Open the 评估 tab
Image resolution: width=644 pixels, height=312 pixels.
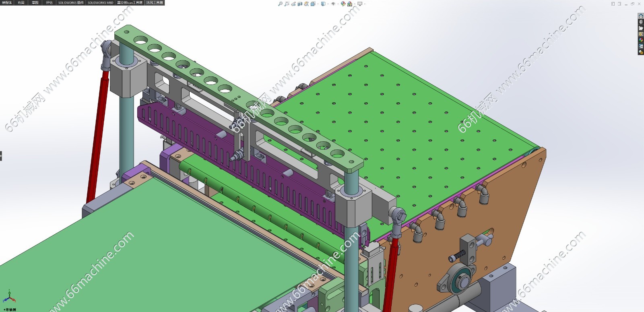coord(49,2)
